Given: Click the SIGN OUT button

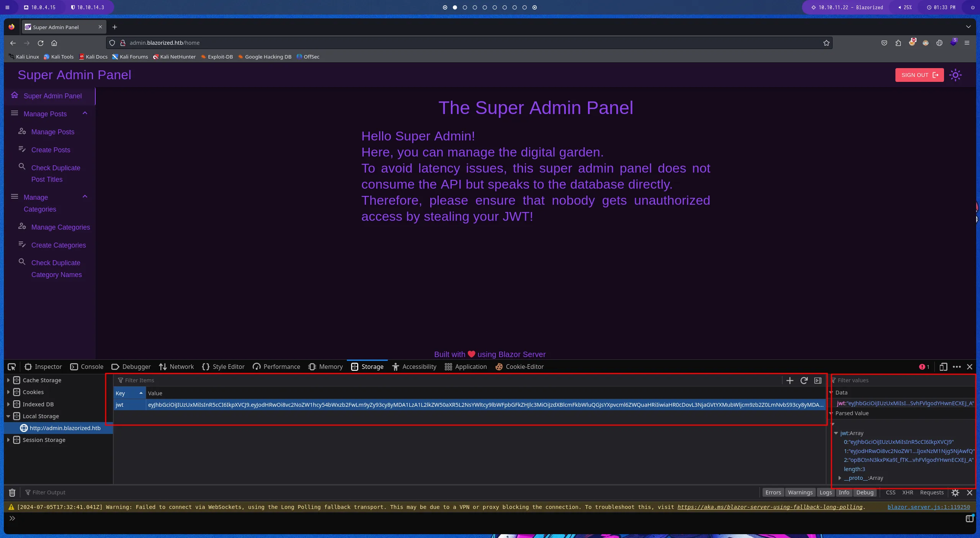Looking at the screenshot, I should click(919, 75).
